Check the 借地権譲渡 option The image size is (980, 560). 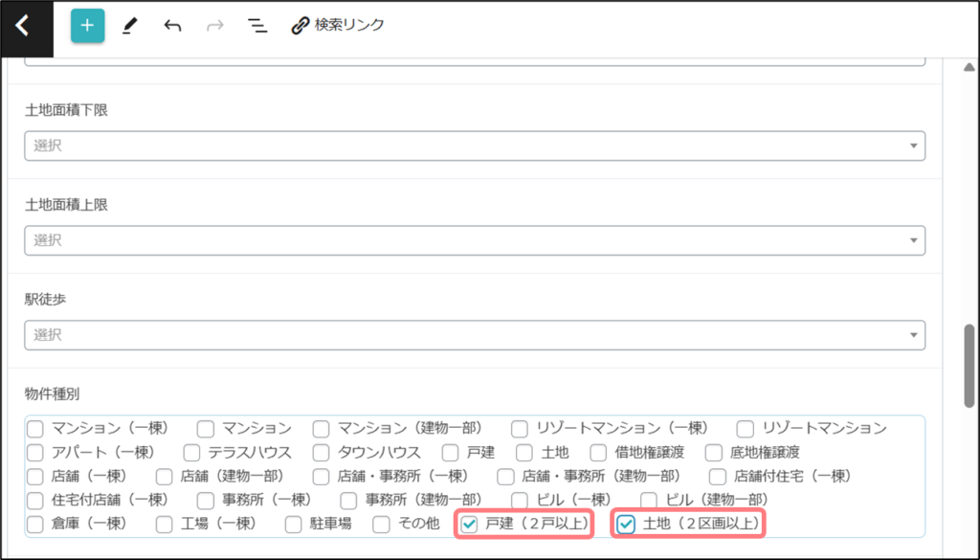click(x=598, y=452)
